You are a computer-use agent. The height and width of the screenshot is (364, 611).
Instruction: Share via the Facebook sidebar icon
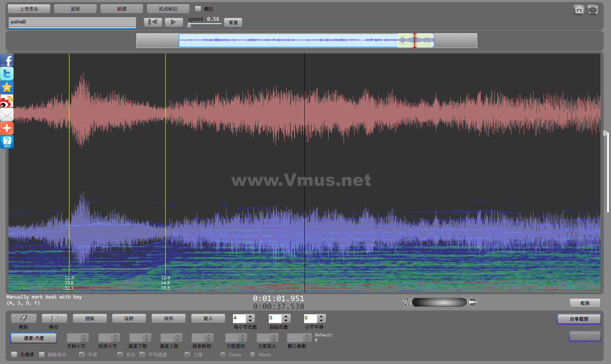7,60
